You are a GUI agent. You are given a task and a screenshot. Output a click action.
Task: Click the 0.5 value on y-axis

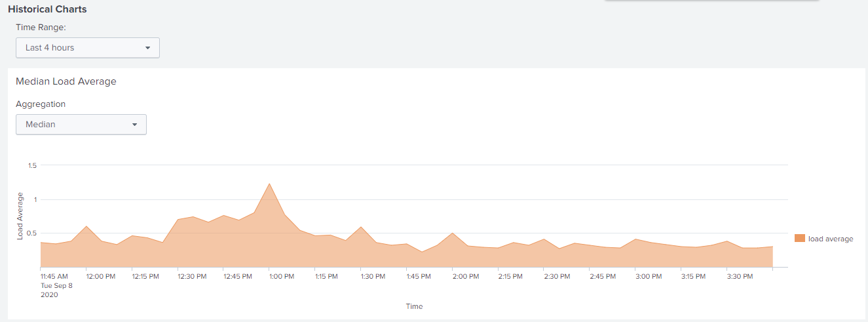[32, 233]
